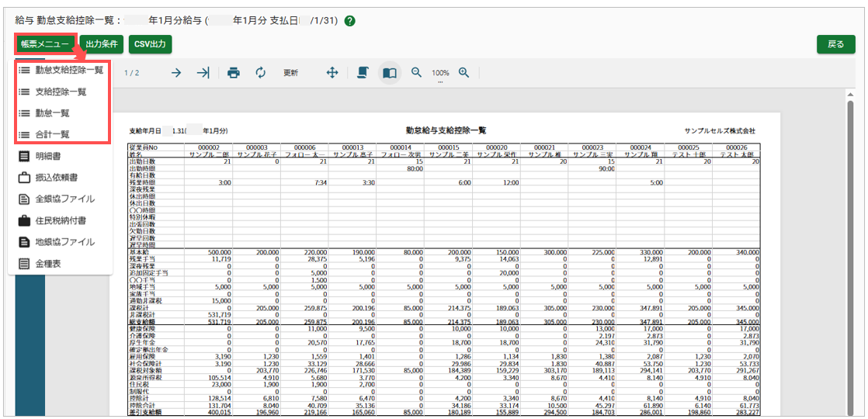Click the 12:00 overtime cell
Screen dimensions: 868x419
511,182
